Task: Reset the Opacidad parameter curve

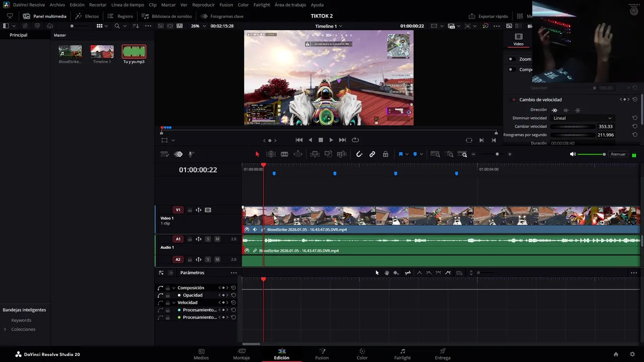Action: (233, 295)
